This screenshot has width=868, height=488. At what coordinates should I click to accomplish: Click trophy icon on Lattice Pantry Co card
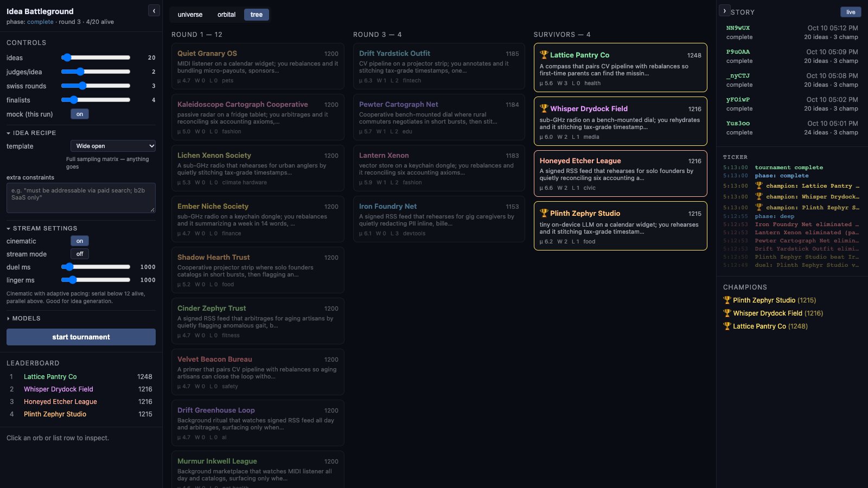(544, 55)
